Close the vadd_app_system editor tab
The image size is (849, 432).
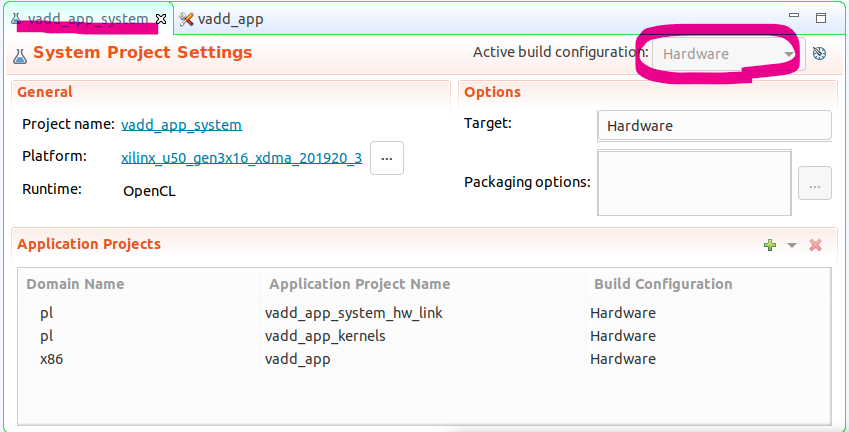click(x=161, y=19)
